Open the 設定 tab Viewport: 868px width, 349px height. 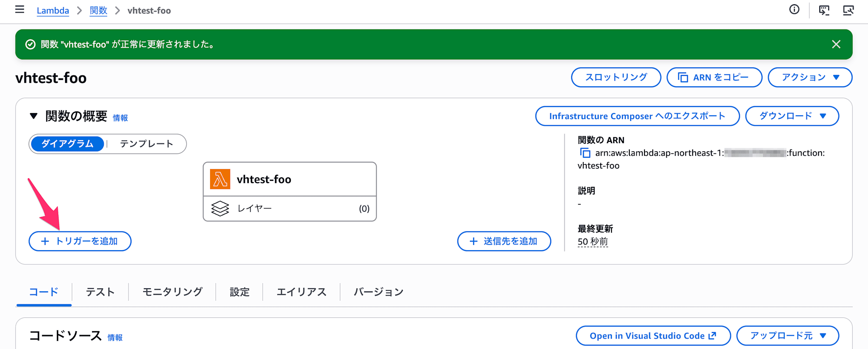(240, 292)
